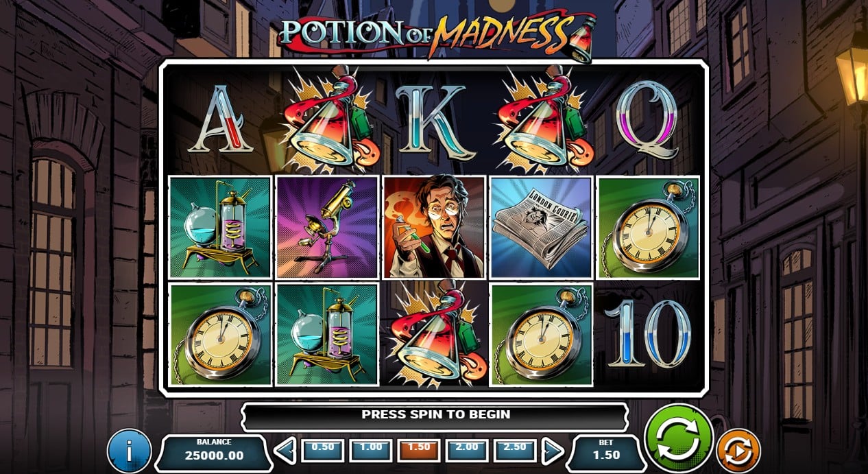Image resolution: width=868 pixels, height=474 pixels.
Task: Open the orange autoplay button
Action: tap(738, 451)
